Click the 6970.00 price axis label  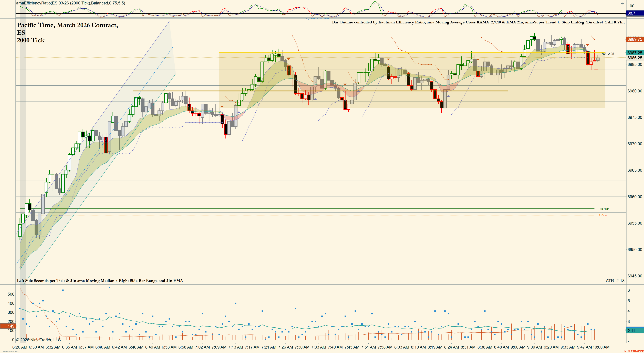pyautogui.click(x=635, y=144)
